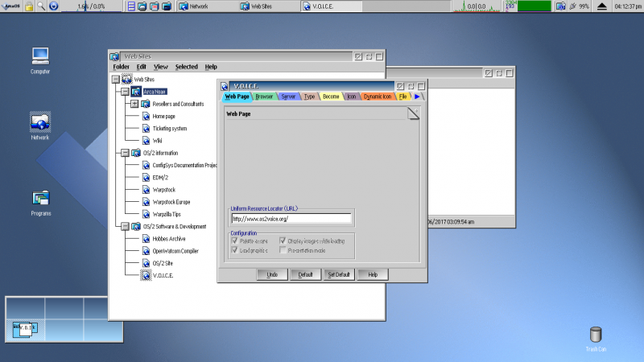Screen dimensions: 644x362
Task: Click the Resellers and Consultants folder icon
Action: pos(146,104)
